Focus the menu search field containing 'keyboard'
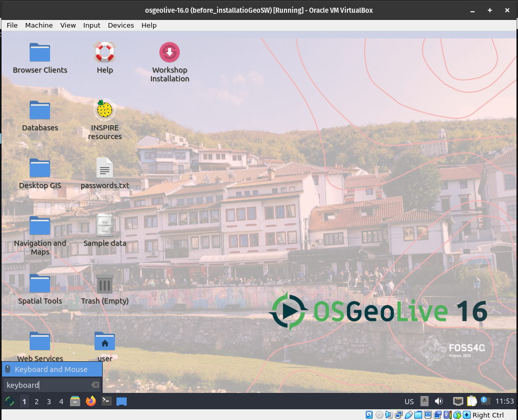The height and width of the screenshot is (420, 518). (52, 385)
